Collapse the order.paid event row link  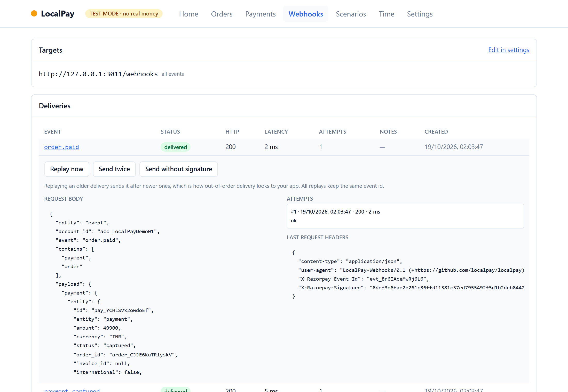click(x=61, y=147)
